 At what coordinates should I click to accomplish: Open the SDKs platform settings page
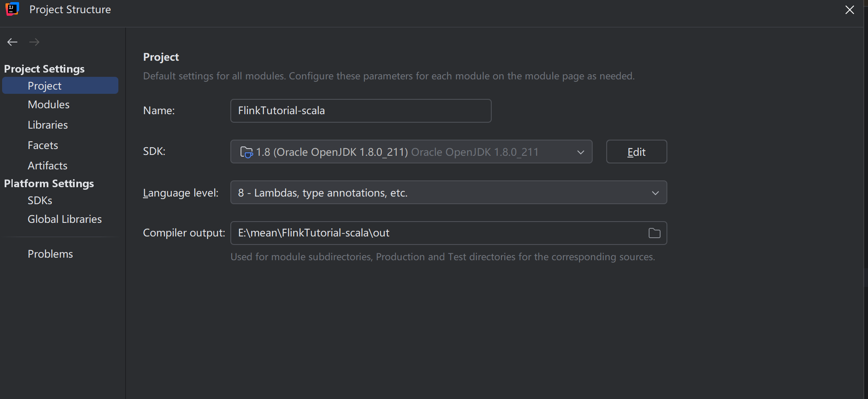(x=39, y=200)
